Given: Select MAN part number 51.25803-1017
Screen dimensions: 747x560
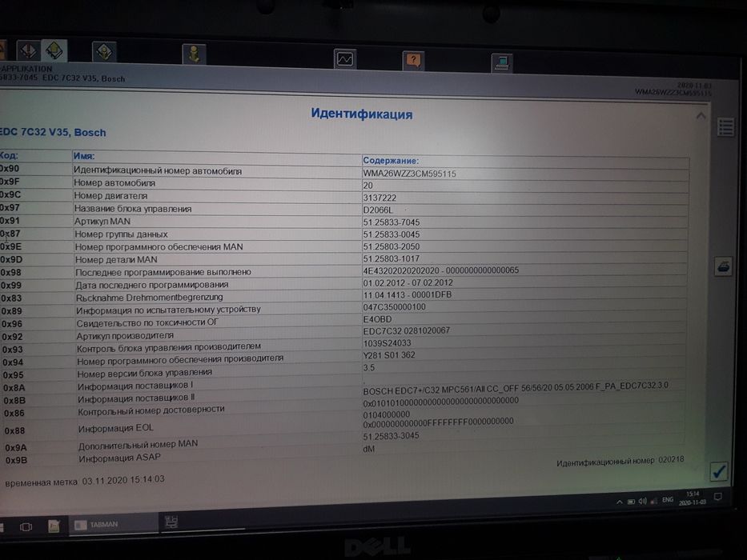Looking at the screenshot, I should pos(392,258).
